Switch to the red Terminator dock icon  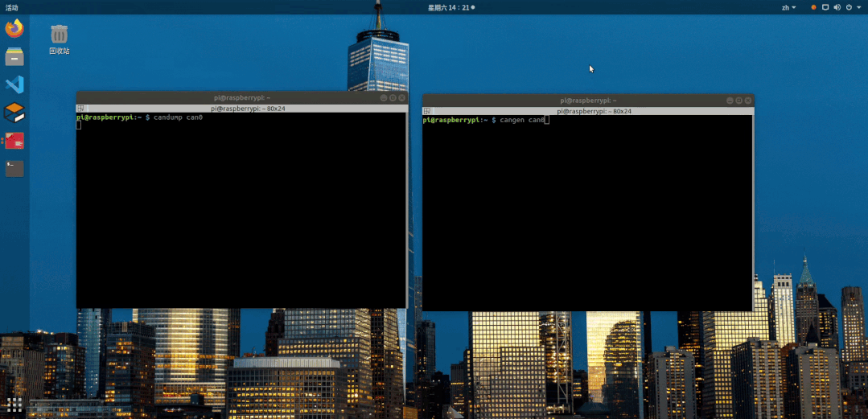click(14, 141)
